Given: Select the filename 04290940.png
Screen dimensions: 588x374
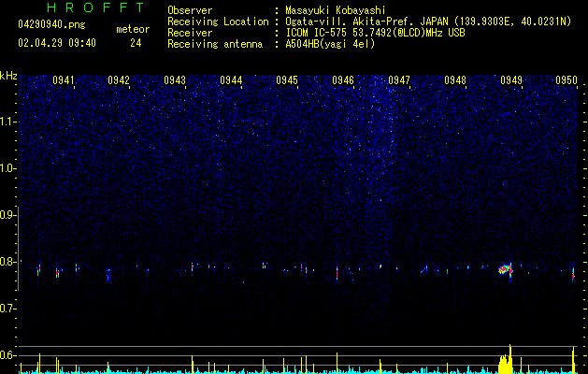Looking at the screenshot, I should tap(51, 24).
